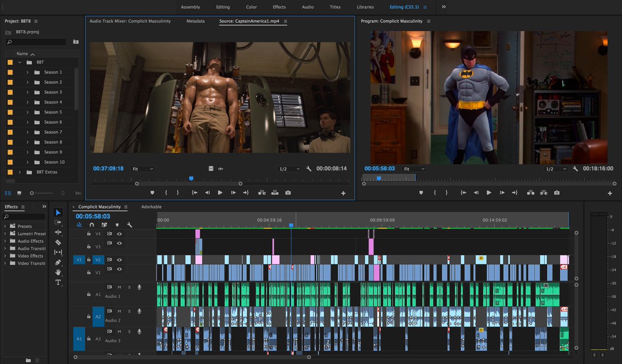Open the Metadata panel tab
Screen dimensions: 622x364
point(195,21)
